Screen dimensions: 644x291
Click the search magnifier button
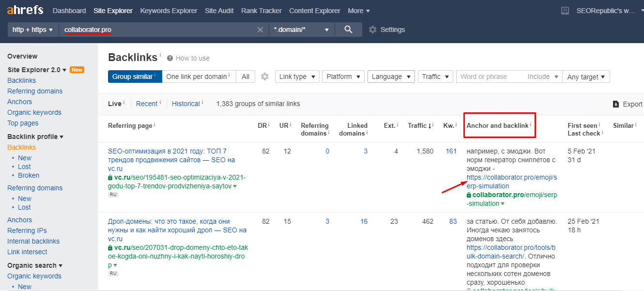(348, 30)
